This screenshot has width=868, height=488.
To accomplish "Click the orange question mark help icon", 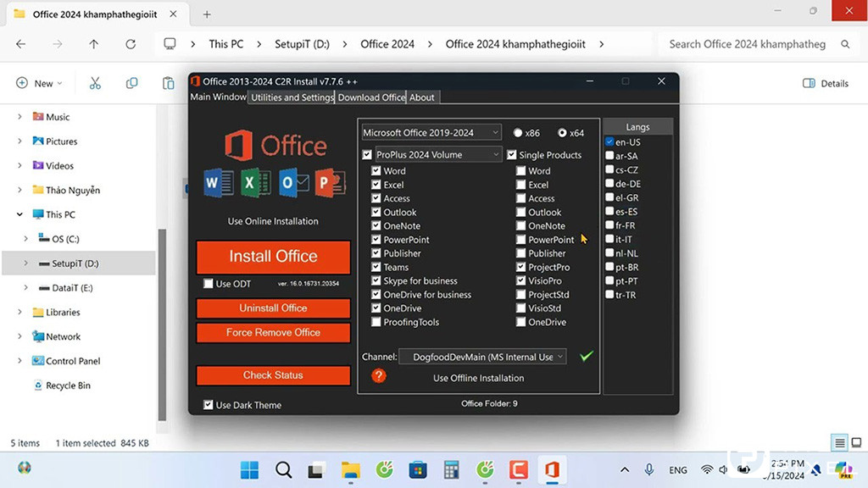I will pos(379,376).
